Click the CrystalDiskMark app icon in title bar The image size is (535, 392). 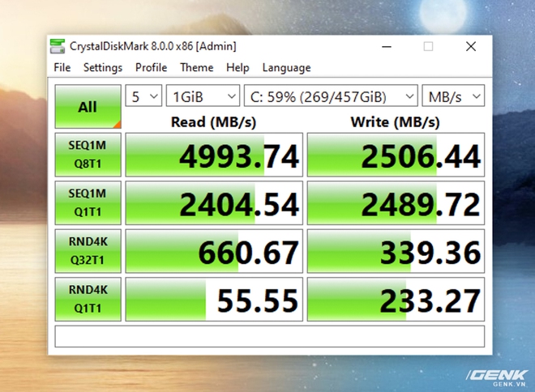pyautogui.click(x=58, y=46)
